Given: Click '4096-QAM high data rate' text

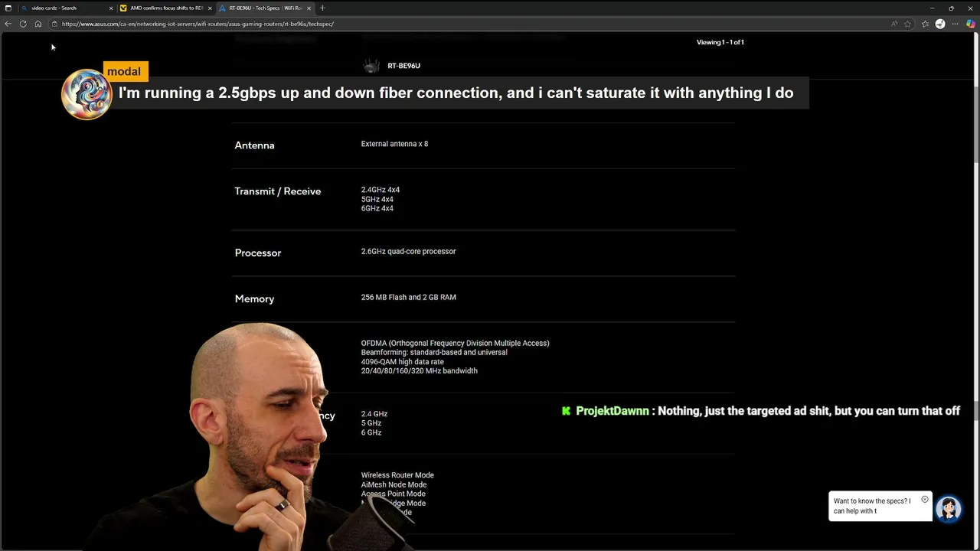Looking at the screenshot, I should tap(403, 361).
